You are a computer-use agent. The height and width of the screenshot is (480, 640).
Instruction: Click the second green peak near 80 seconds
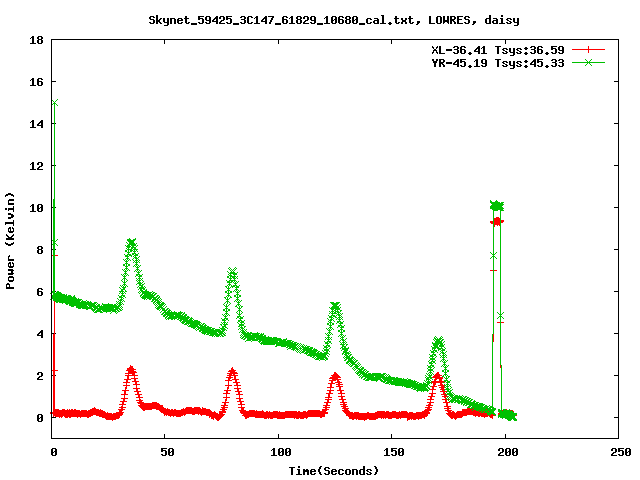(232, 272)
